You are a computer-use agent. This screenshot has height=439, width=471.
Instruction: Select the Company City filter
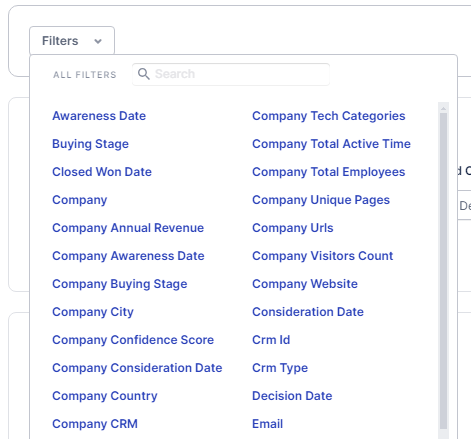tap(93, 312)
